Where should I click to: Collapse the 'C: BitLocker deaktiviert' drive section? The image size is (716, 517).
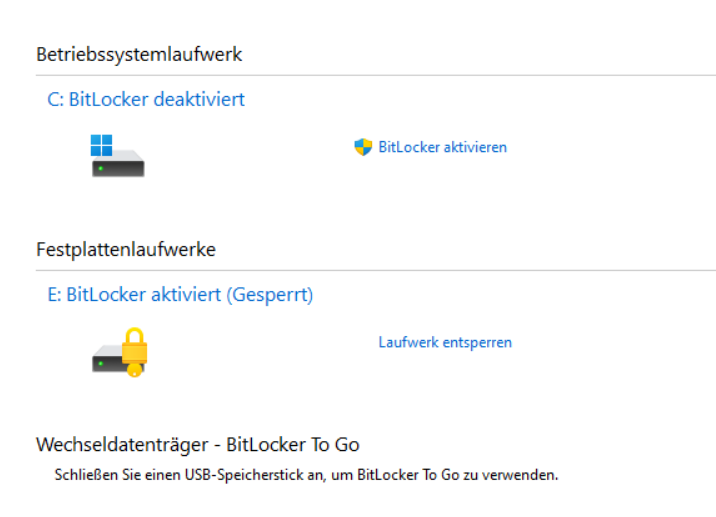[x=146, y=99]
